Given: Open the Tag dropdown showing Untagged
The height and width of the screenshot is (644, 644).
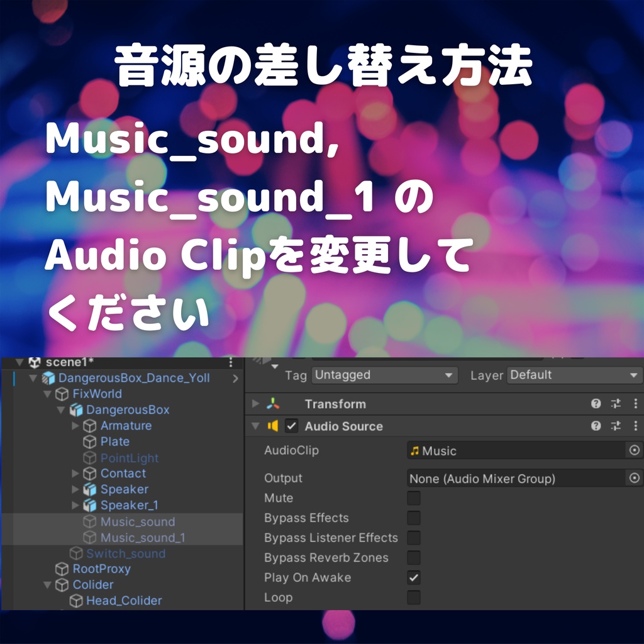Looking at the screenshot, I should [384, 375].
